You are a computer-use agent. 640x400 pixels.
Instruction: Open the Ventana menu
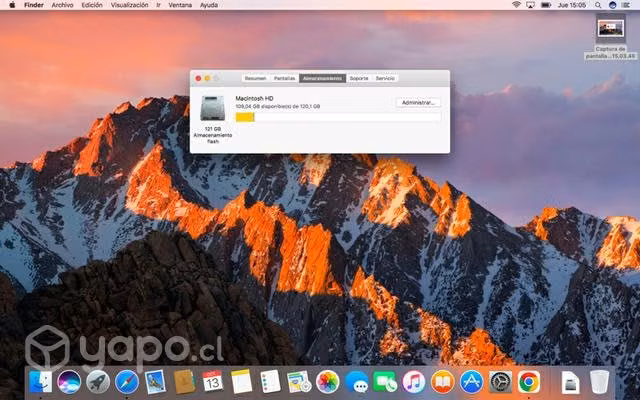coord(180,5)
